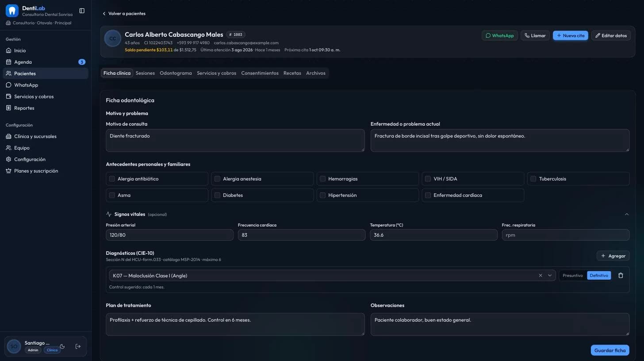Click the Agenda notification badge 3

coord(82,62)
